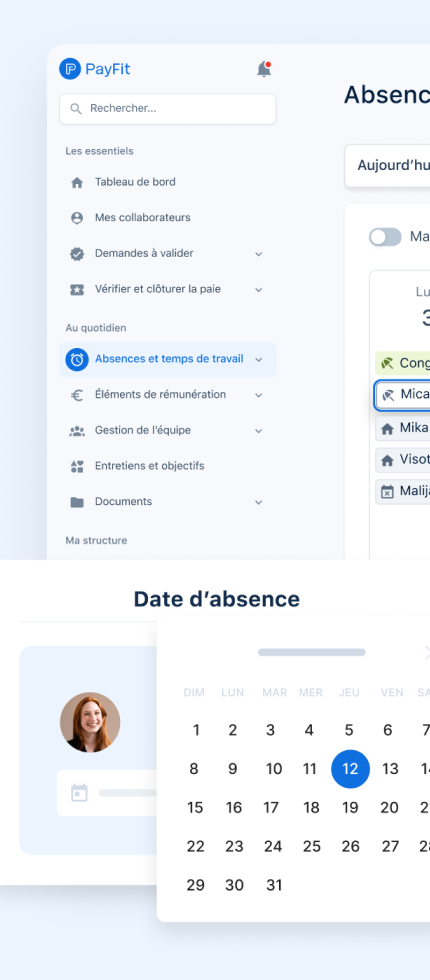
Task: Select day 9 in calendar
Action: (232, 769)
